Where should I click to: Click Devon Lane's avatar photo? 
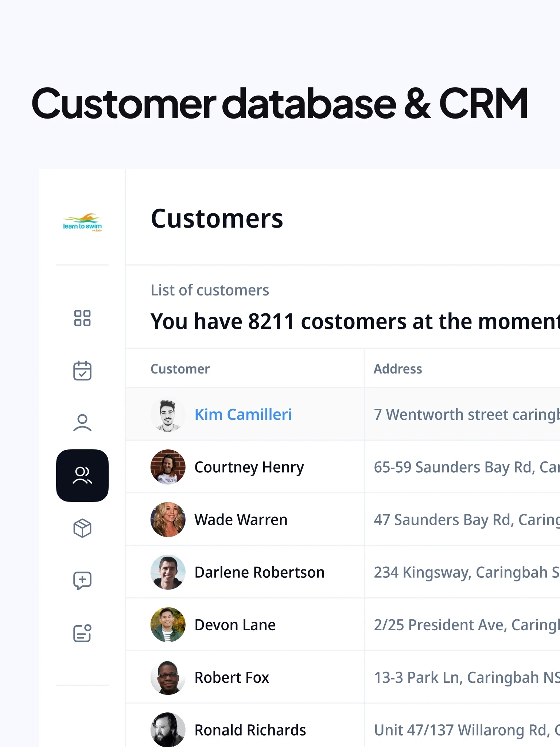[x=168, y=625]
